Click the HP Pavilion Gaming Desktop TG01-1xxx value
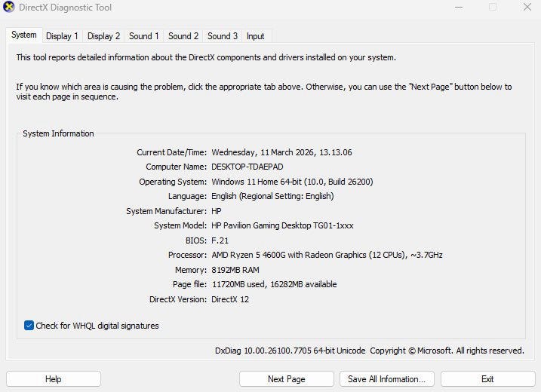The height and width of the screenshot is (392, 541). click(x=283, y=225)
